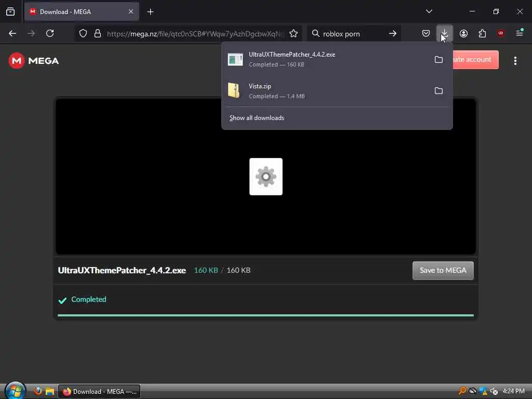Show site security padlock info
The image size is (532, 399).
(x=97, y=33)
